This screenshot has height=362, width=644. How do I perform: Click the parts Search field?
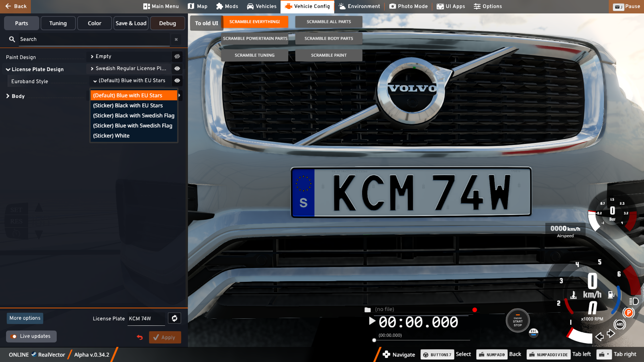(94, 39)
